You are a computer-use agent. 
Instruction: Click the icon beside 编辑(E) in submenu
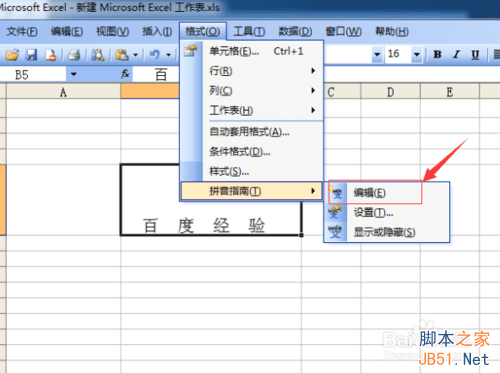337,193
